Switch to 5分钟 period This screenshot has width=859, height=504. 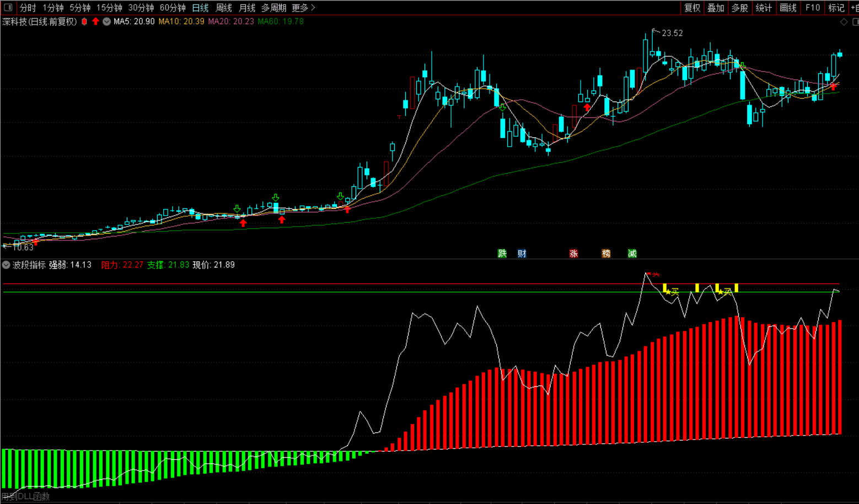(80, 8)
